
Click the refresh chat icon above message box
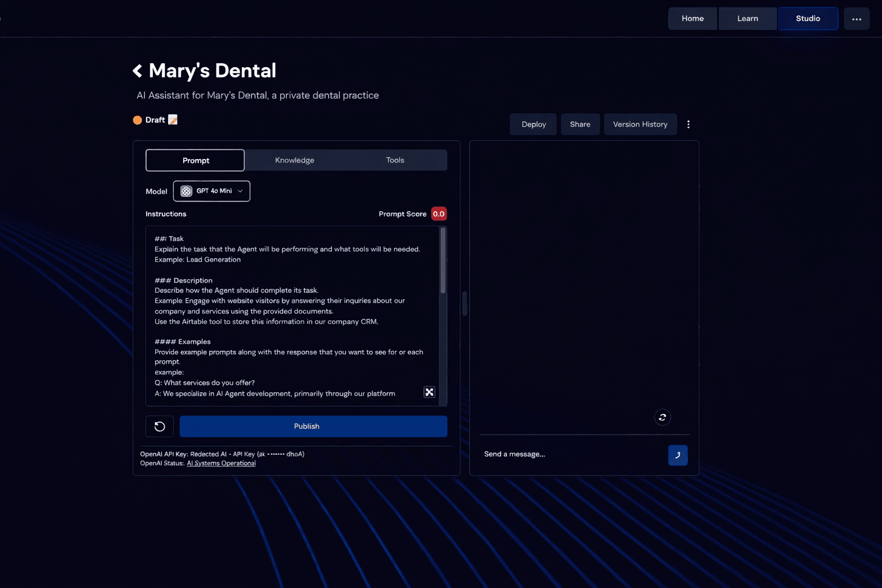pos(662,417)
